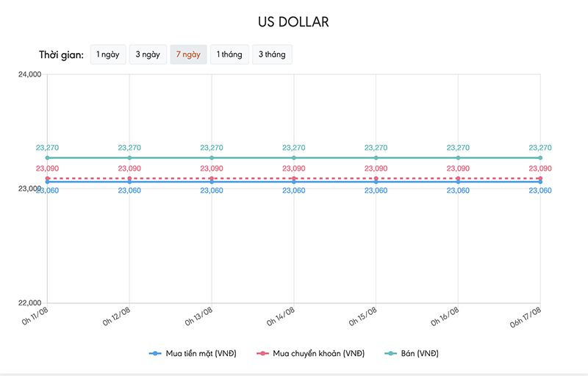Click the US DOLLAR chart title

point(293,22)
